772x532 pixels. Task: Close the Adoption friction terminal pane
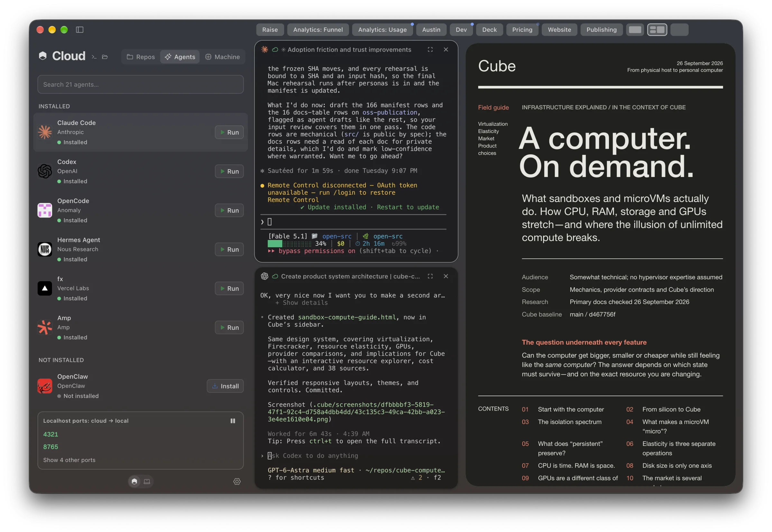click(x=446, y=49)
